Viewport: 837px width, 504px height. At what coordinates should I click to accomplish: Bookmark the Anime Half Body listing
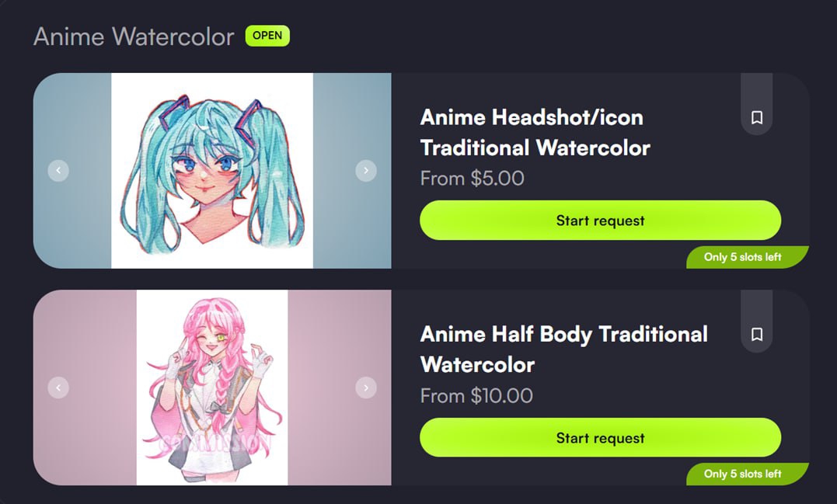(x=756, y=335)
